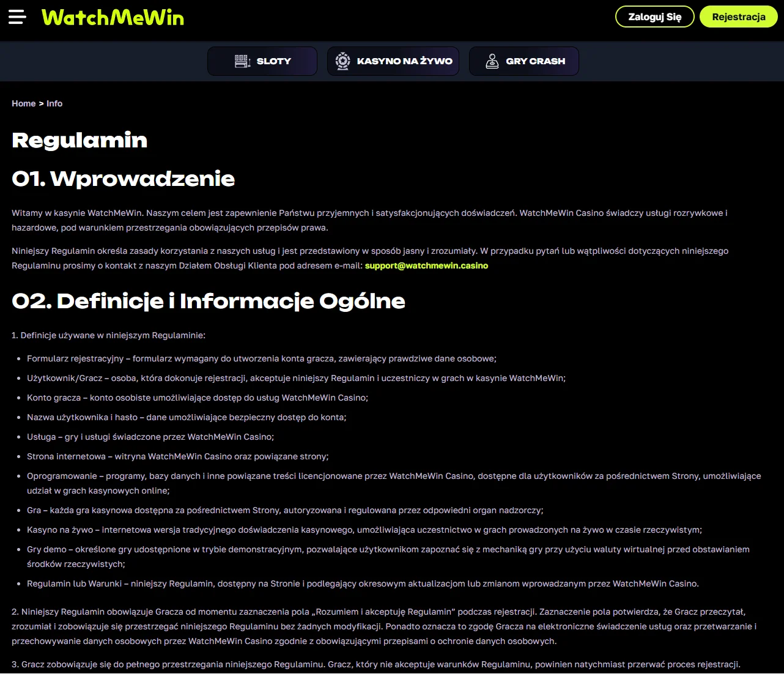Select the KASYNO NA ŻYWO tab
This screenshot has height=674, width=784.
[393, 61]
